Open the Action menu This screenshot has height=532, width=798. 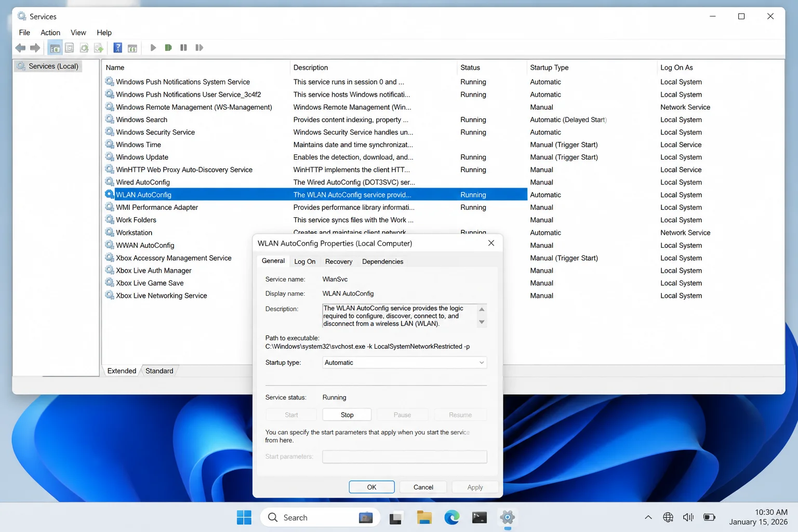[50, 32]
